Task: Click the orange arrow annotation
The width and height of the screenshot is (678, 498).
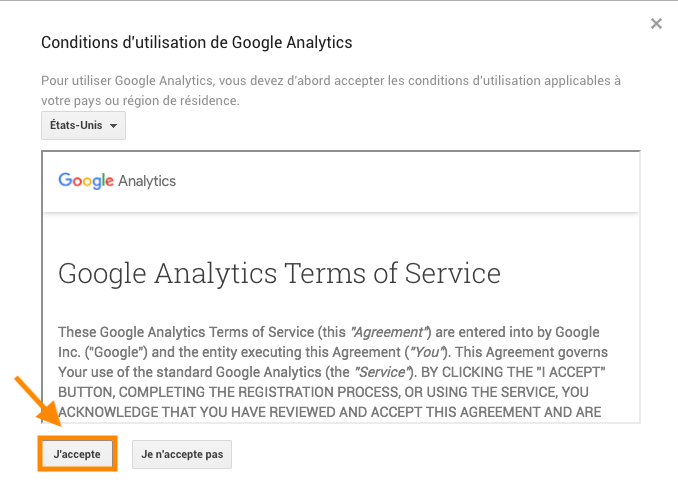Action: (x=38, y=401)
